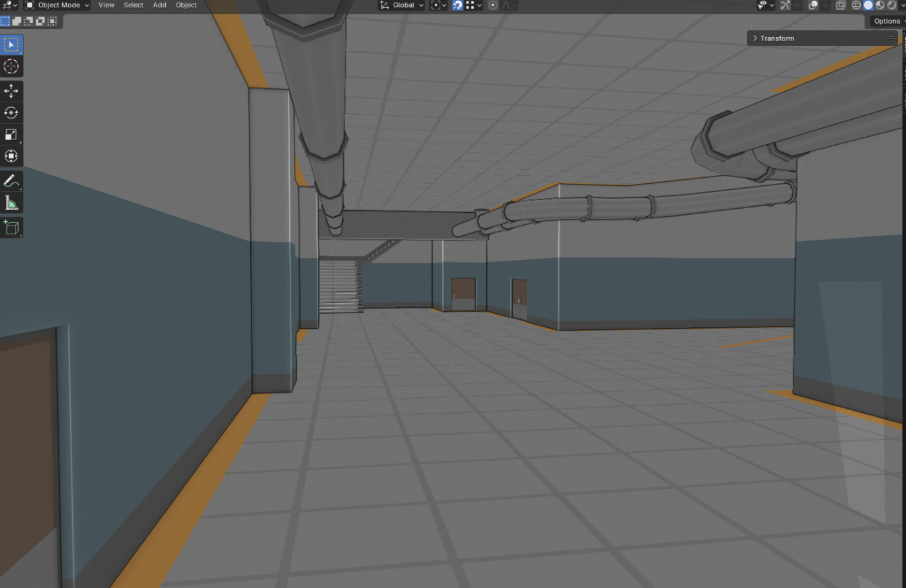Open the View menu
Viewport: 906px width, 588px height.
point(106,5)
